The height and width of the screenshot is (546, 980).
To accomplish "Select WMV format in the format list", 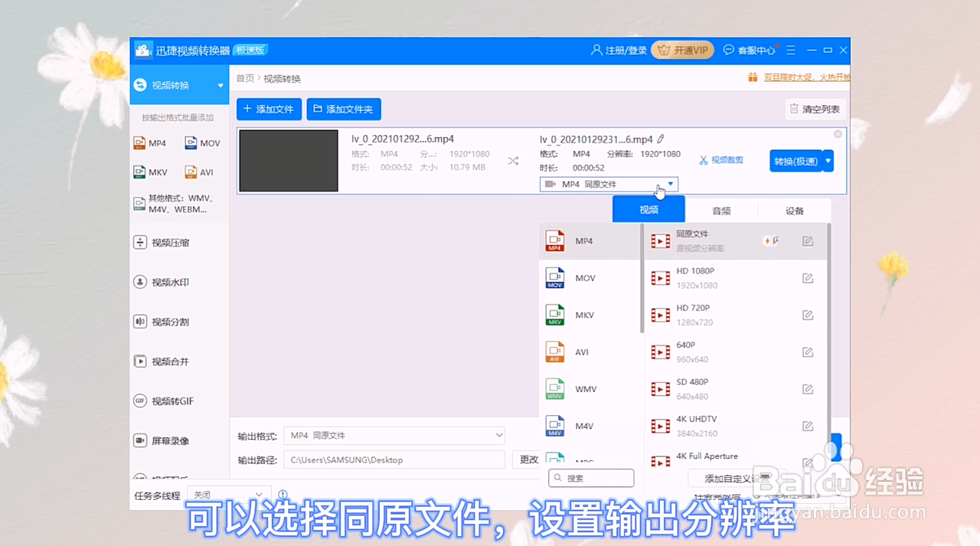I will click(590, 389).
